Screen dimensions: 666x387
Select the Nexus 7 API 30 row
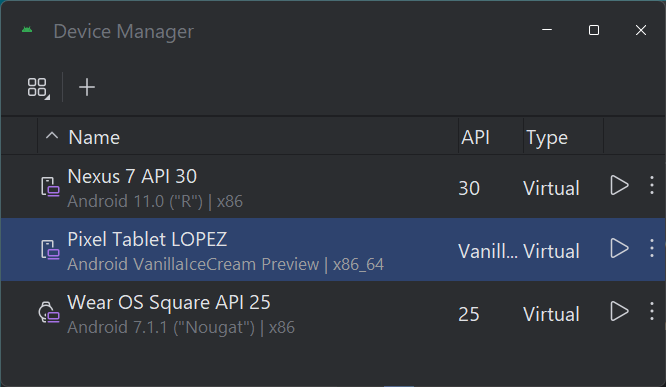coord(333,187)
